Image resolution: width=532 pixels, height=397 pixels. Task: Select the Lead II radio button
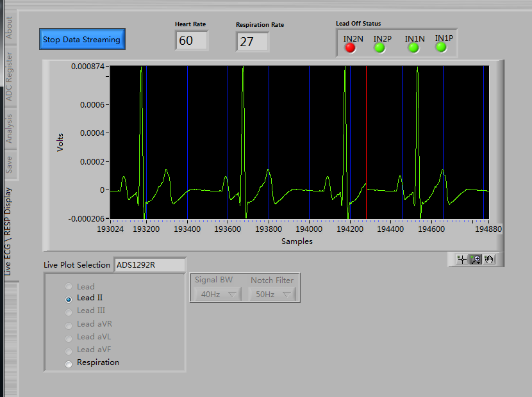pos(69,300)
